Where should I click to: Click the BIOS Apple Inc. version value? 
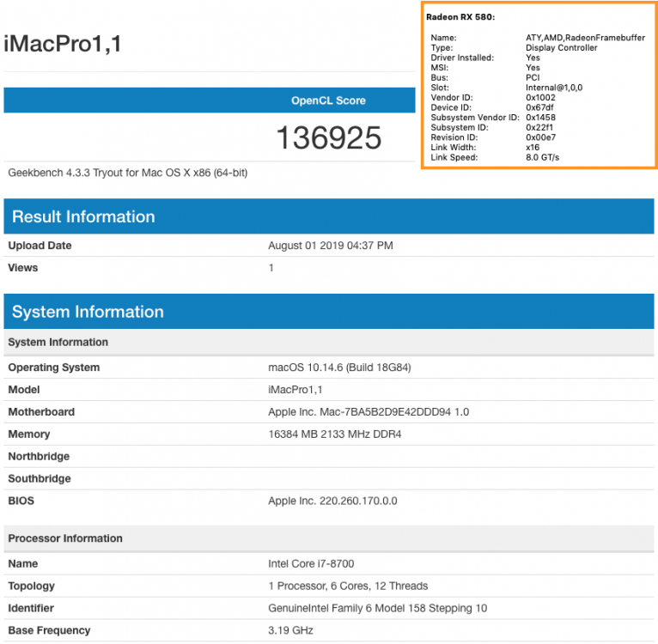tap(332, 501)
